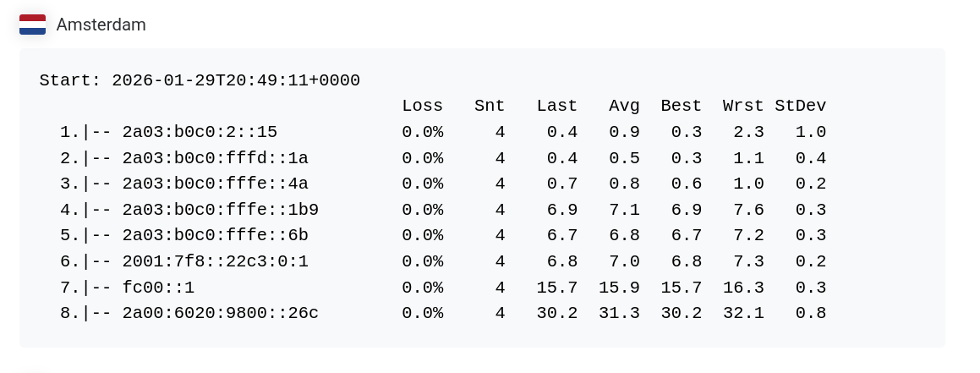Click the StDev column header
The image size is (980, 373).
tap(801, 106)
